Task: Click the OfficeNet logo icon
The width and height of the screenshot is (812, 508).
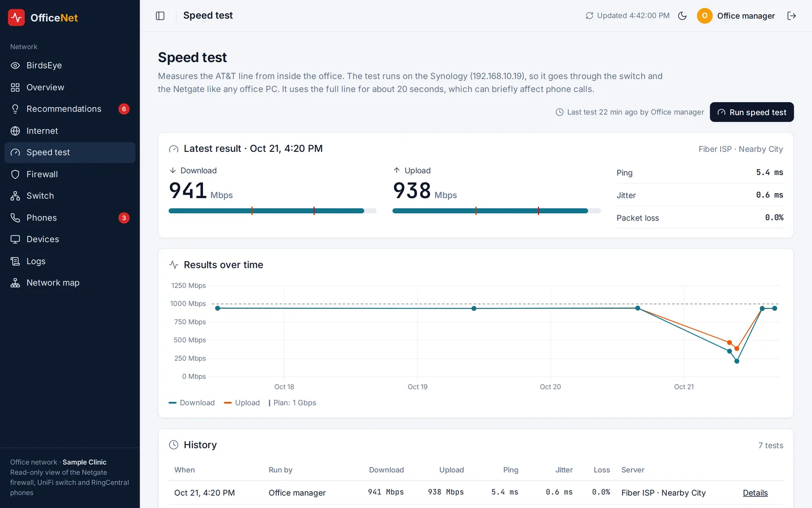Action: click(16, 17)
